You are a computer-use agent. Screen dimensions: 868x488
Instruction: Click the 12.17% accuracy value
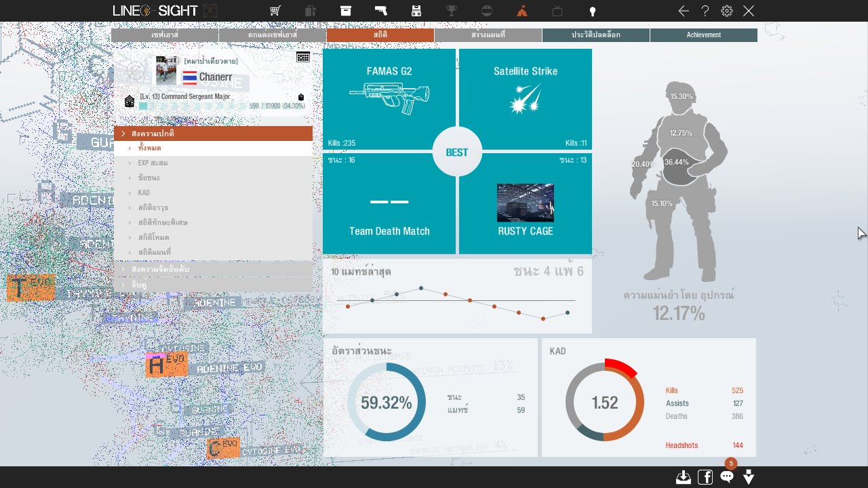pyautogui.click(x=679, y=313)
